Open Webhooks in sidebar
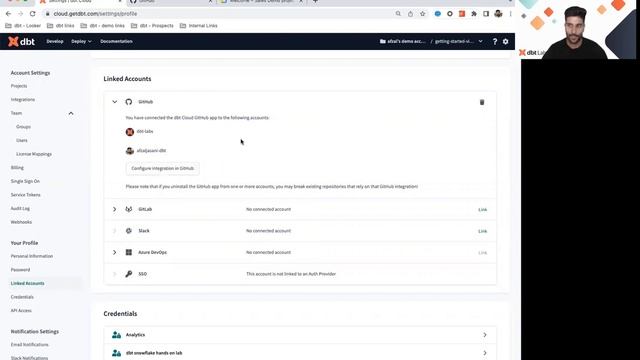 click(x=21, y=222)
